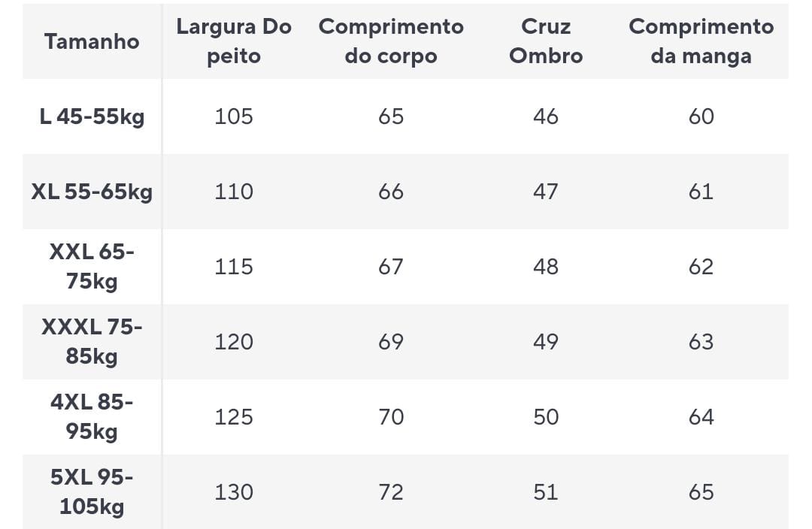Select the Largura Do peito header
The image size is (812, 529).
pyautogui.click(x=234, y=41)
